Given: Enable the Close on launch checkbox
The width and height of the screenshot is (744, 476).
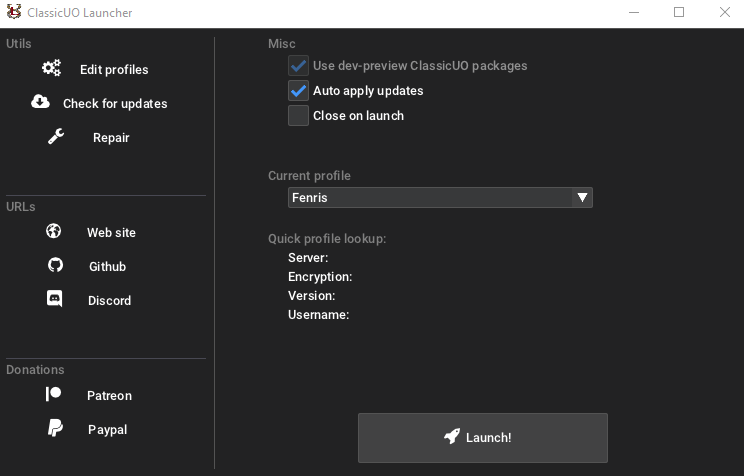Looking at the screenshot, I should point(298,116).
